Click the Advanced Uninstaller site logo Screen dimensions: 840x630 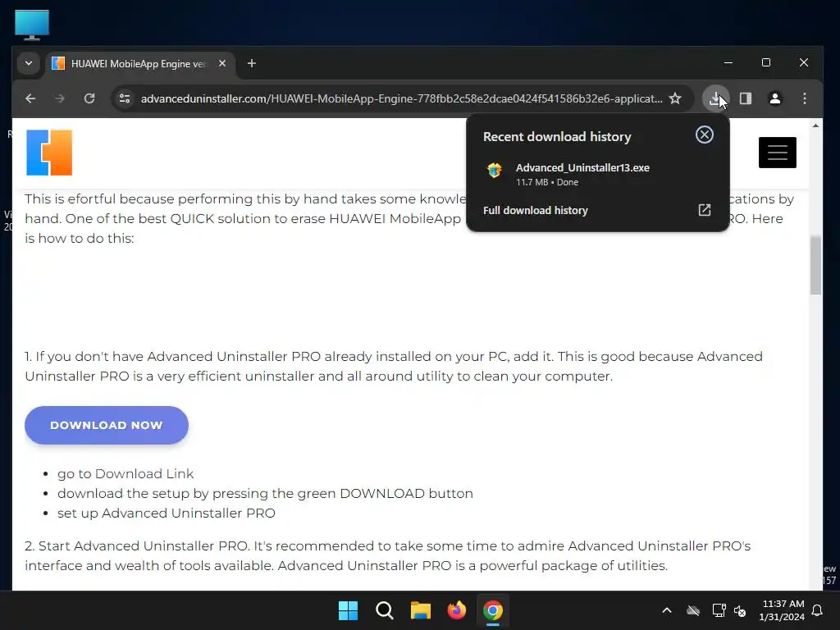click(49, 153)
